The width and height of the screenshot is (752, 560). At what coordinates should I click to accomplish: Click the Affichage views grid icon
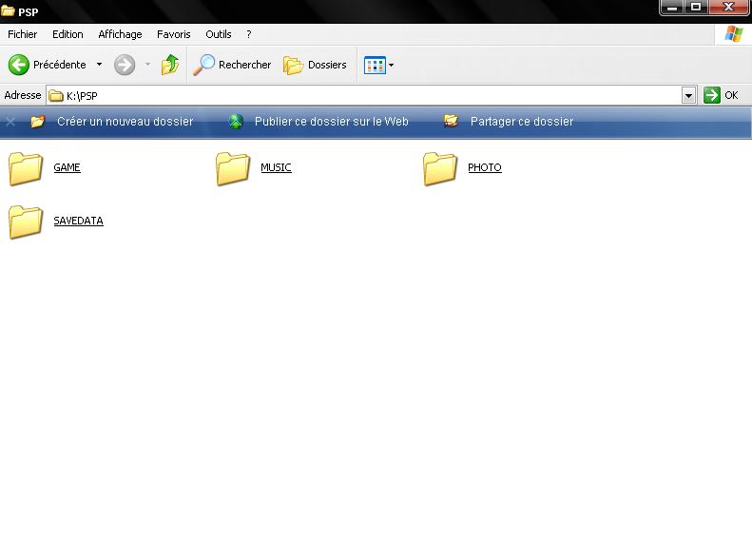375,66
